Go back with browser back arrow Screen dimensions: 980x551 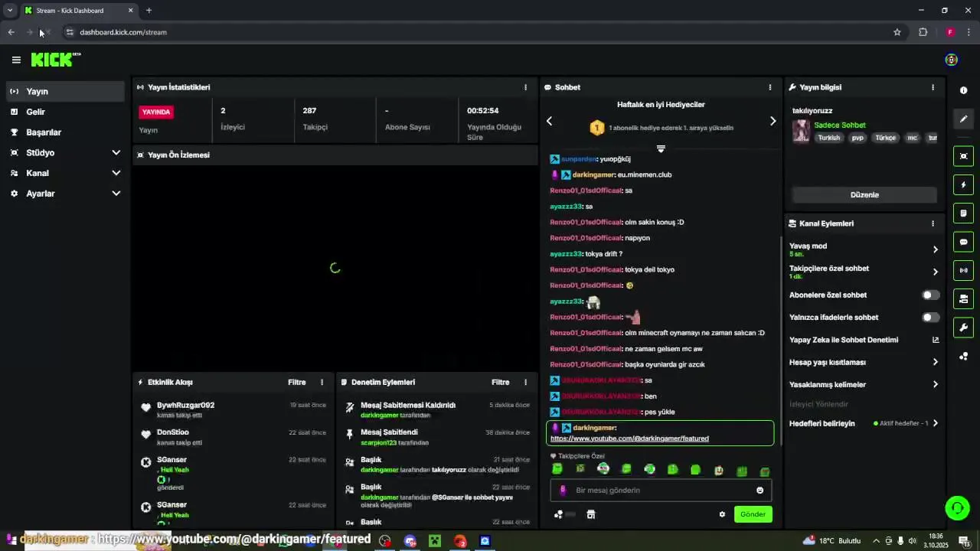[11, 32]
